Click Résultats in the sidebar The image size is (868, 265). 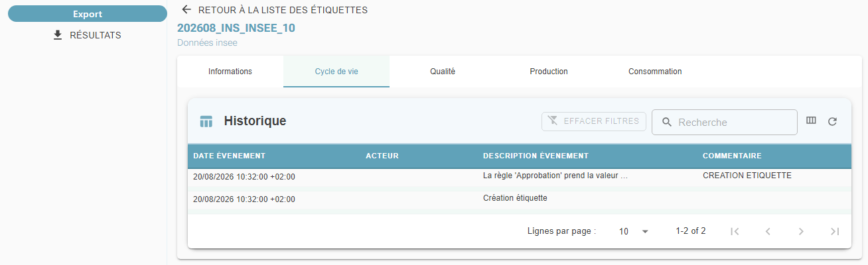[87, 35]
